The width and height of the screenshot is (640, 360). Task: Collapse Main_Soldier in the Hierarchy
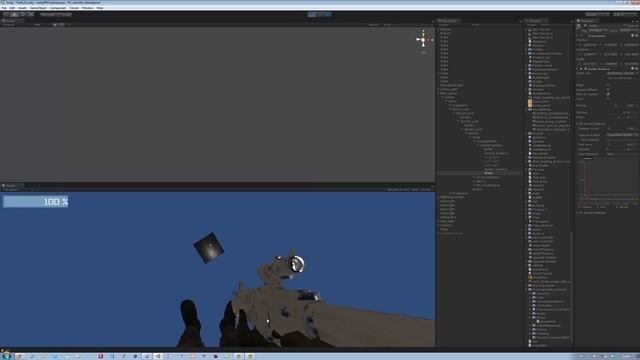(438, 93)
